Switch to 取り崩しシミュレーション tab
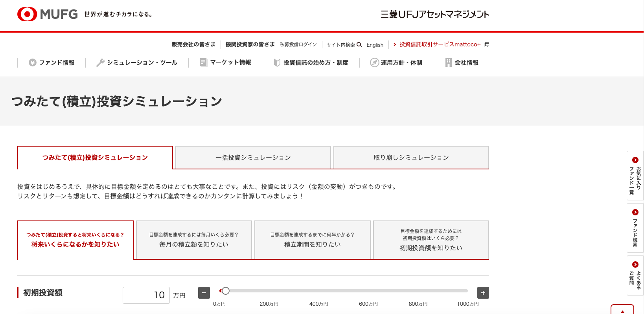The height and width of the screenshot is (314, 644). coord(411,158)
